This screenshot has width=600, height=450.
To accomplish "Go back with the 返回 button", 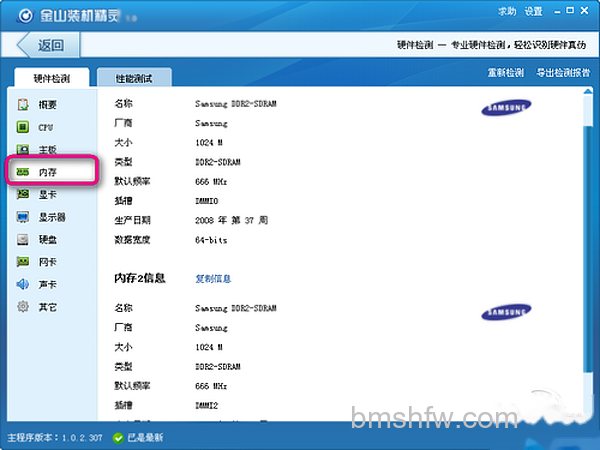I will [48, 45].
